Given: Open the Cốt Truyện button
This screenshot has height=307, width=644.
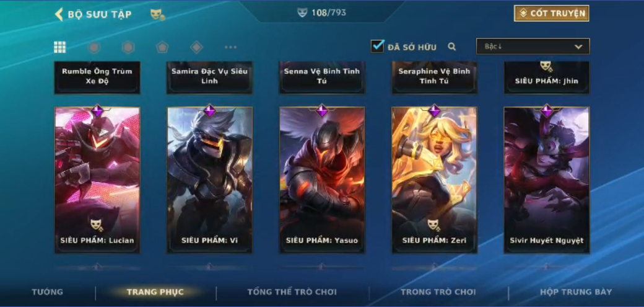Looking at the screenshot, I should (x=551, y=13).
